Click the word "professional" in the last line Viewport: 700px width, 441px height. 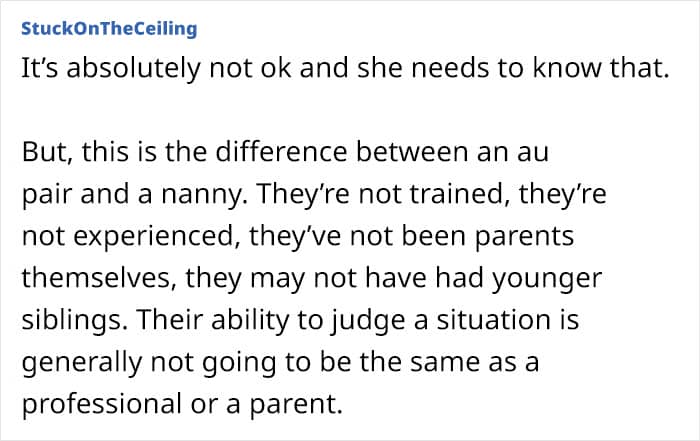[x=101, y=404]
